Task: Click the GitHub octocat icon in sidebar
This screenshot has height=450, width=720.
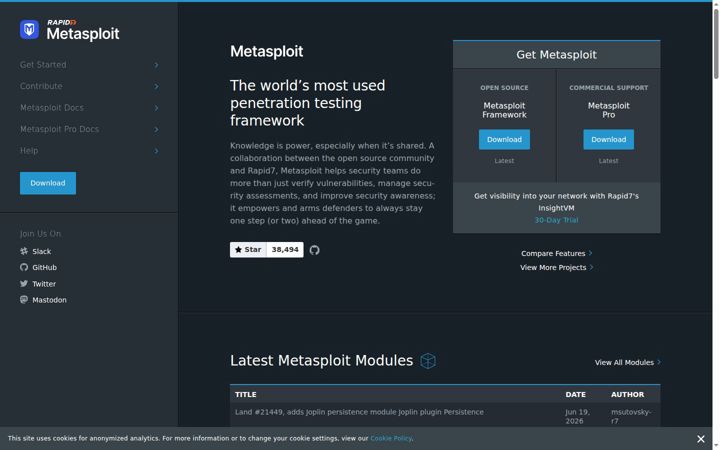Action: coord(24,267)
